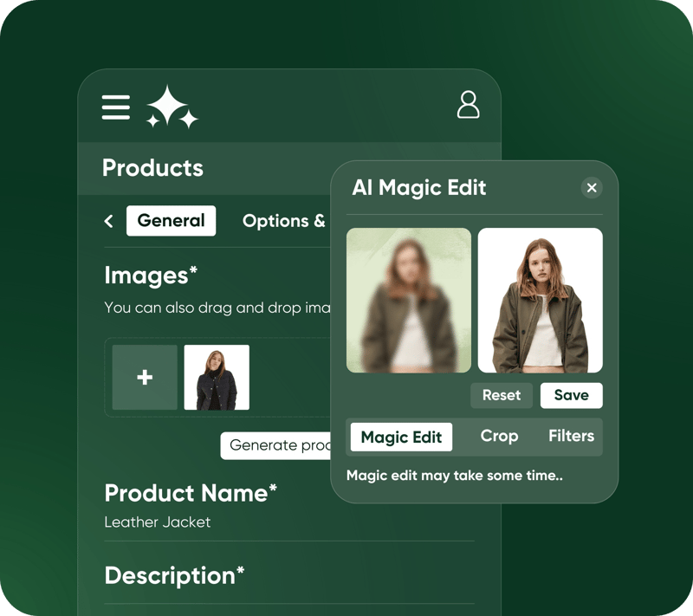Select the Magic Edit tab

[x=401, y=437]
